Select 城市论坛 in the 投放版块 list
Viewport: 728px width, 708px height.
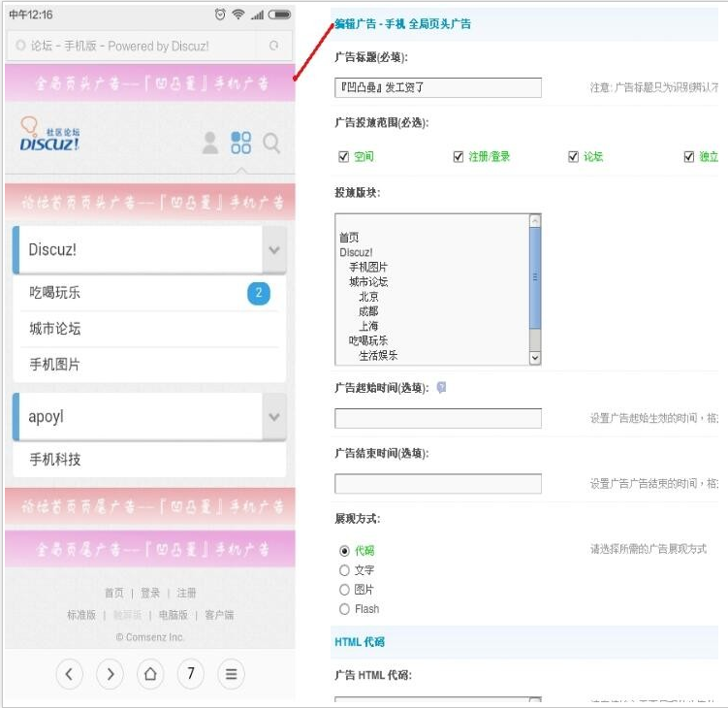pyautogui.click(x=368, y=281)
